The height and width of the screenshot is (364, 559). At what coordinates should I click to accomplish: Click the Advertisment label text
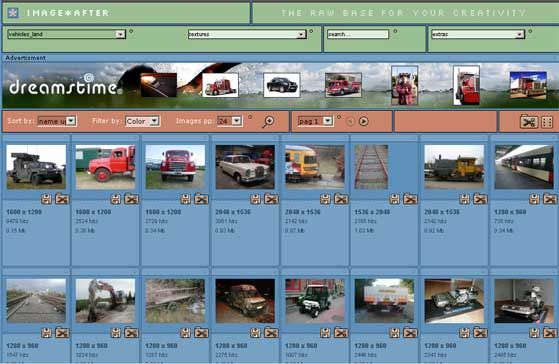[x=25, y=58]
